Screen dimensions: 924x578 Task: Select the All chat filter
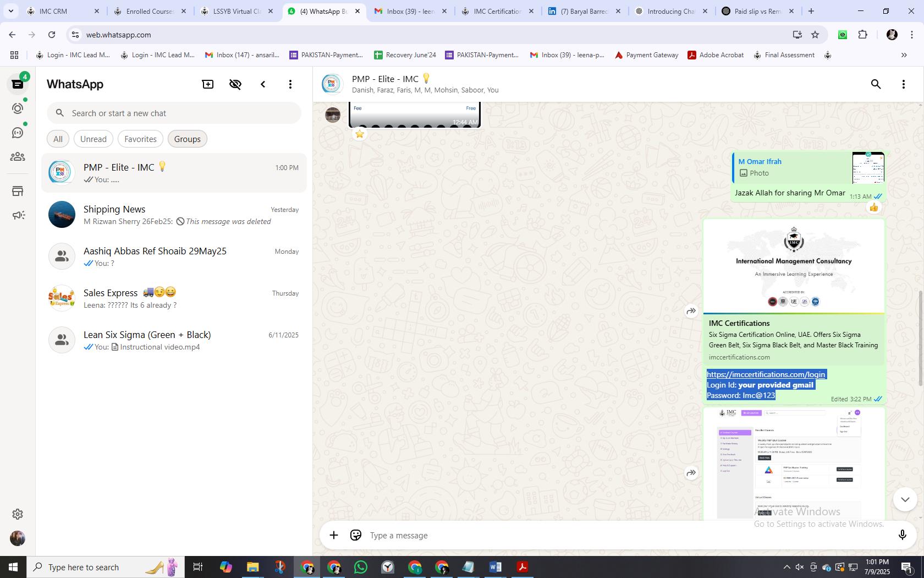pyautogui.click(x=58, y=139)
